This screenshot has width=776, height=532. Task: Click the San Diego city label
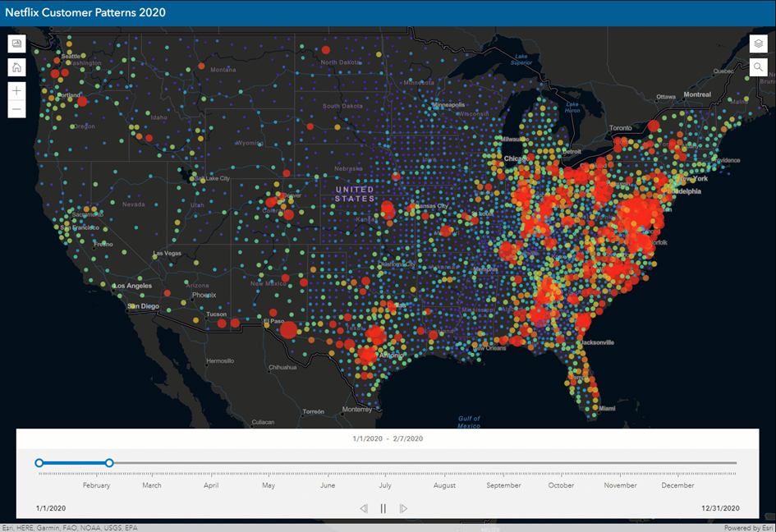point(144,306)
